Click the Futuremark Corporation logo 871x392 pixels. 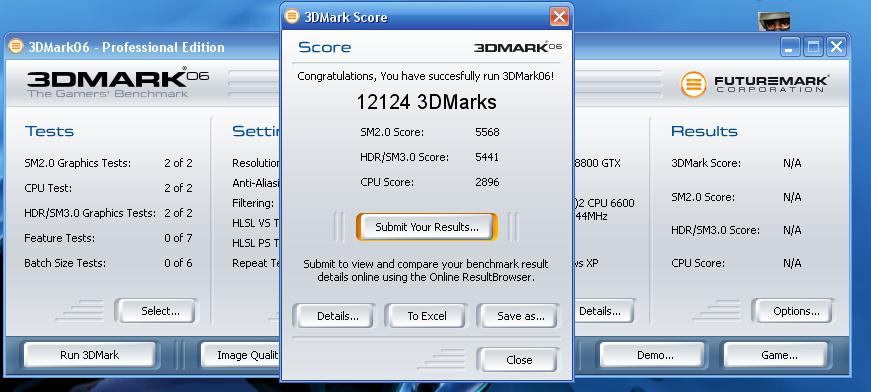pos(754,84)
